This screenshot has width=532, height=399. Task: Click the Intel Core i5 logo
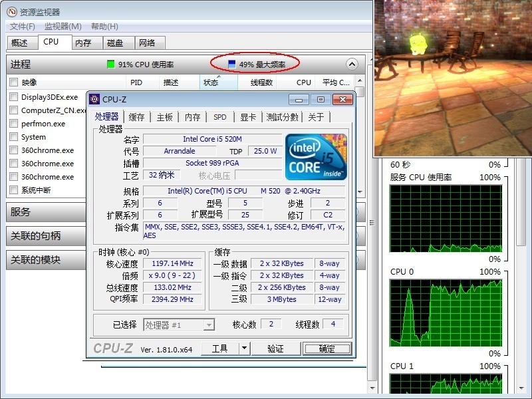[316, 157]
